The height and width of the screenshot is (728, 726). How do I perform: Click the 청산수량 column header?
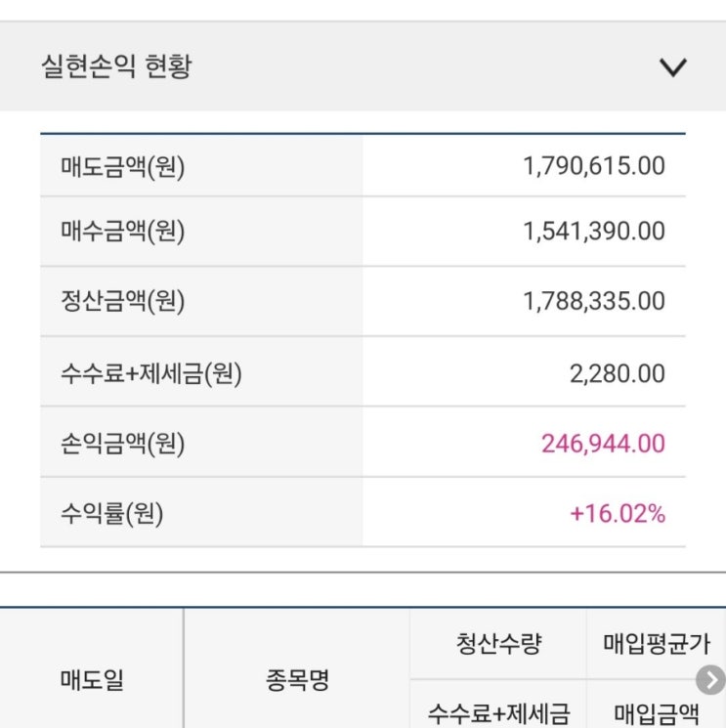(x=498, y=645)
